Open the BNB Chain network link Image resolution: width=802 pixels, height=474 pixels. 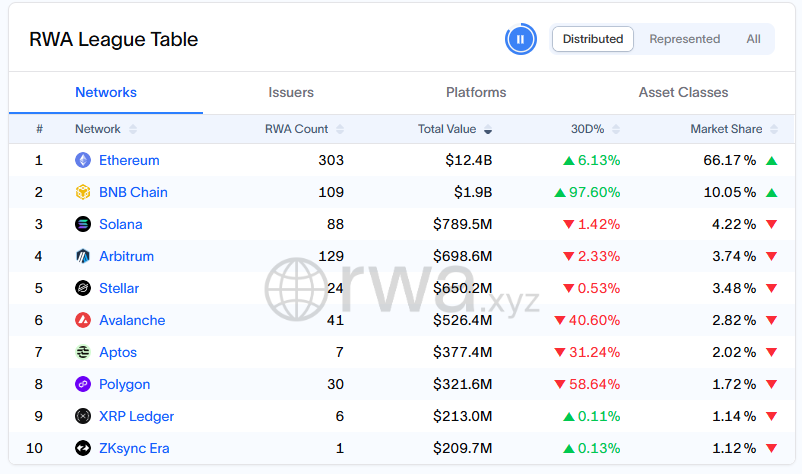tap(133, 192)
